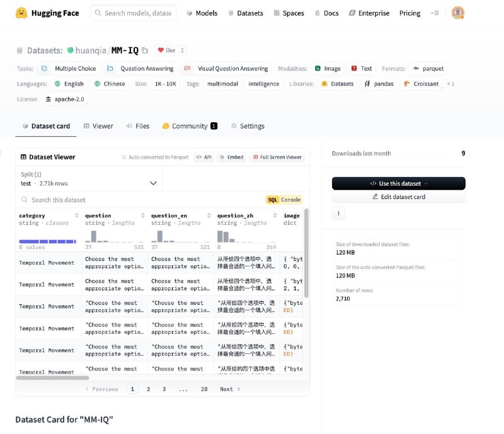The height and width of the screenshot is (434, 504).
Task: Select the pandas library tag
Action: click(379, 84)
